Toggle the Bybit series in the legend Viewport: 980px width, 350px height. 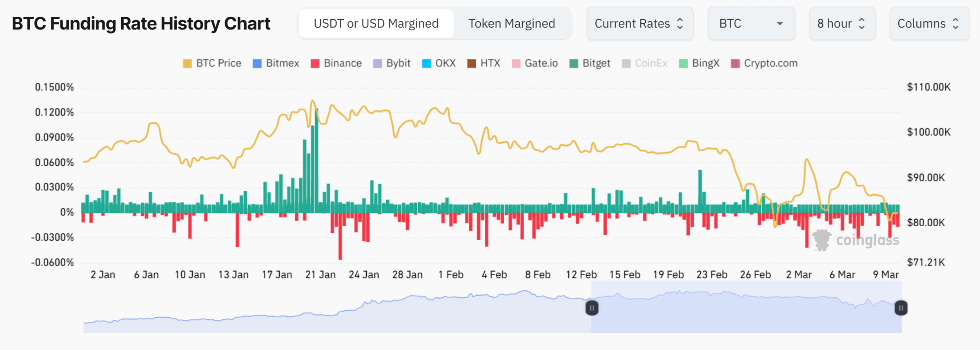click(x=392, y=63)
